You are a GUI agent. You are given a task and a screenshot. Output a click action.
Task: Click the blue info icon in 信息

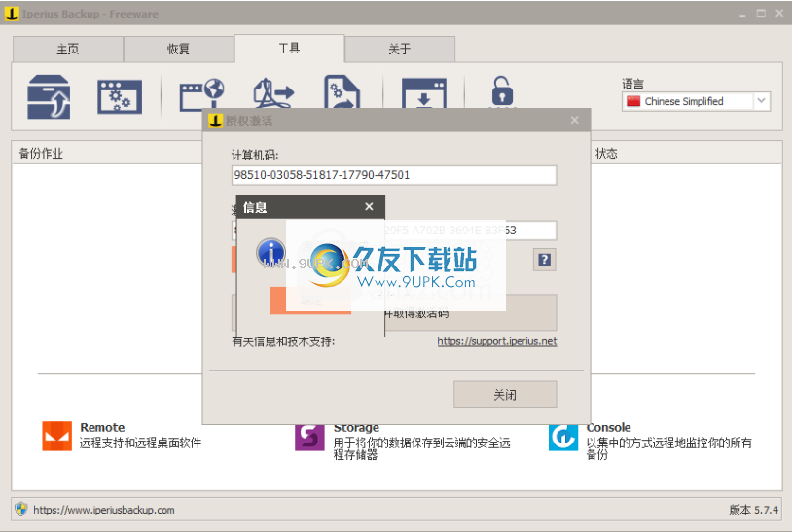(x=270, y=252)
